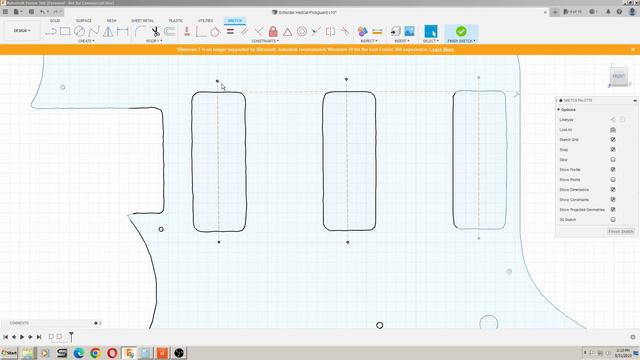Click the Finish Sketch button in palette
The image size is (640, 360).
[x=620, y=231]
